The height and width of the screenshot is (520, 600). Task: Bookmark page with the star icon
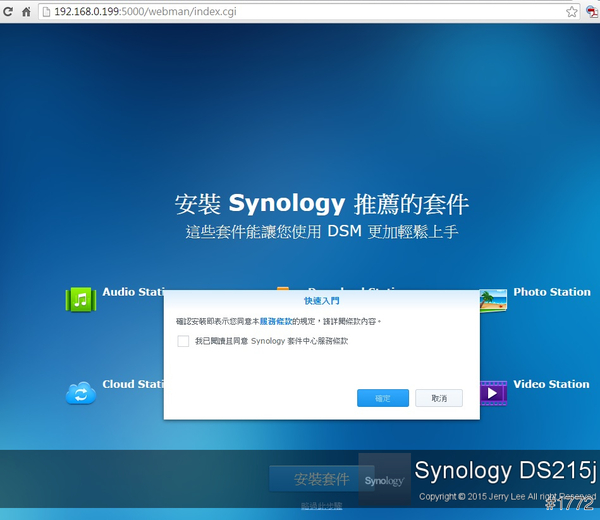point(571,12)
